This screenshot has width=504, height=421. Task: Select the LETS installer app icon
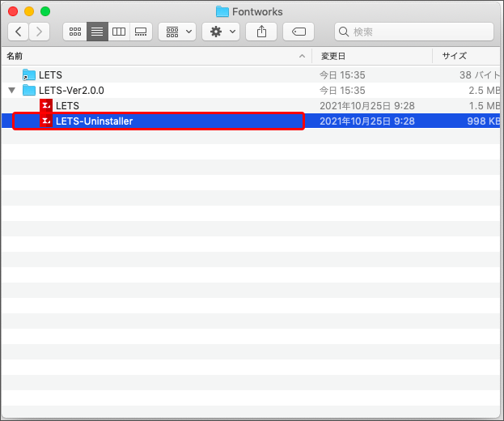46,106
